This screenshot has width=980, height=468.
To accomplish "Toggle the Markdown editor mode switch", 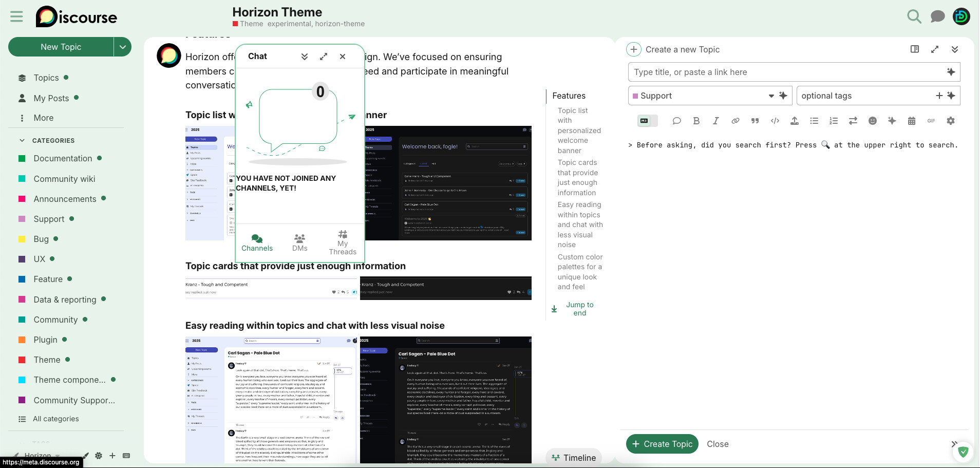I will coord(644,121).
